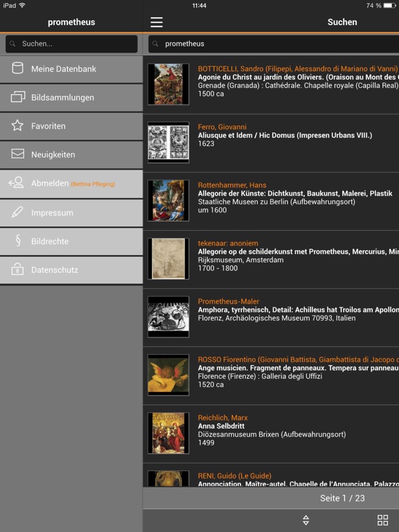Image resolution: width=399 pixels, height=532 pixels.
Task: Click the Impressum pencil icon
Action: [17, 212]
